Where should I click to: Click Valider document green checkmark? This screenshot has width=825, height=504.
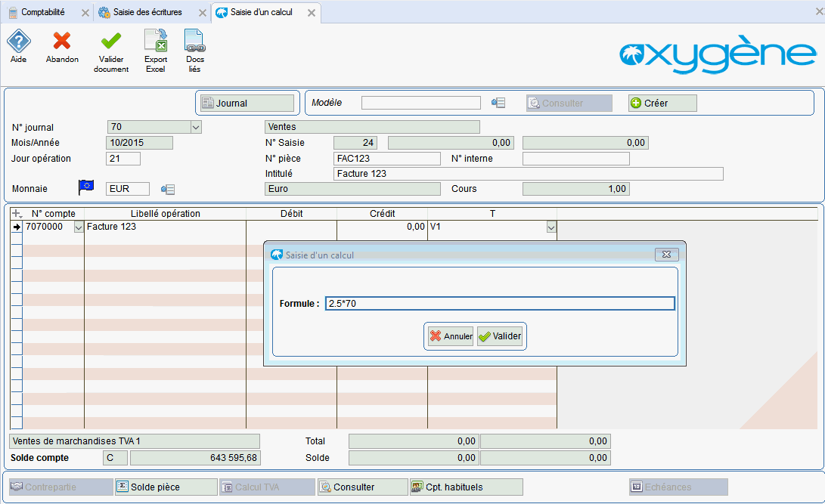pyautogui.click(x=111, y=42)
